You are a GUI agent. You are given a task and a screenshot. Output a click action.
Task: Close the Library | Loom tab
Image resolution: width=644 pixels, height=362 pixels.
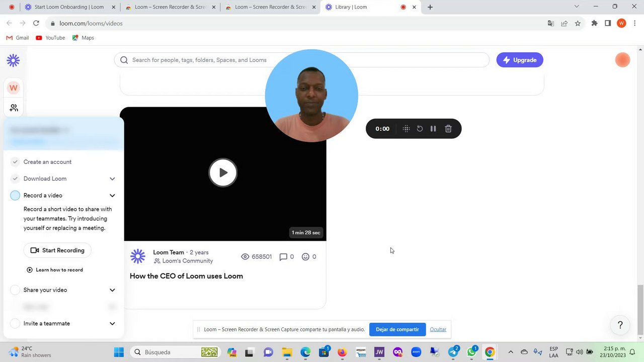[x=414, y=7]
